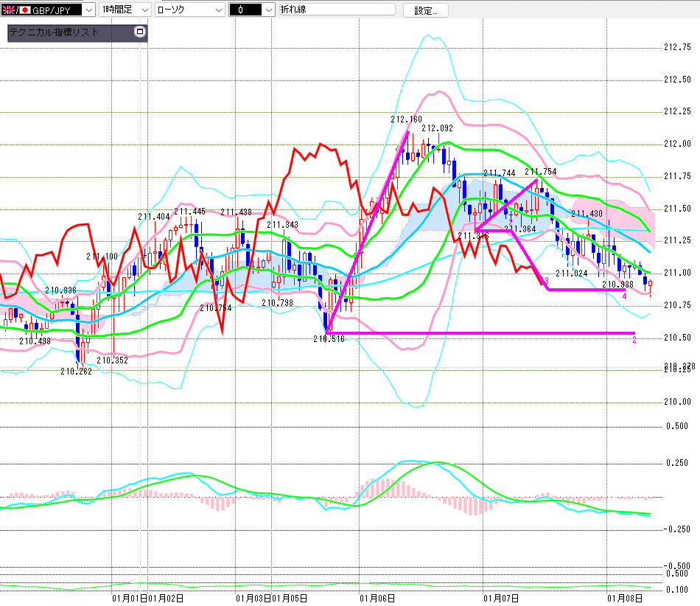Click the 210.938 latest low label
Viewport: 700px width, 606px height.
pyautogui.click(x=617, y=284)
